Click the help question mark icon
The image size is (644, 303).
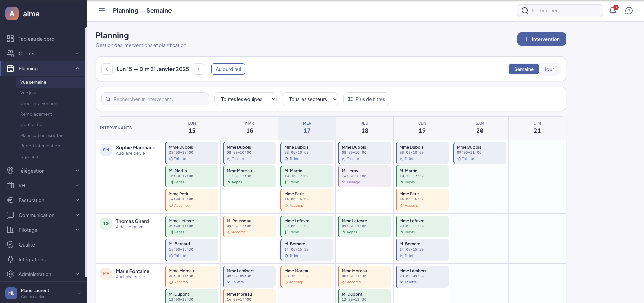coord(629,11)
